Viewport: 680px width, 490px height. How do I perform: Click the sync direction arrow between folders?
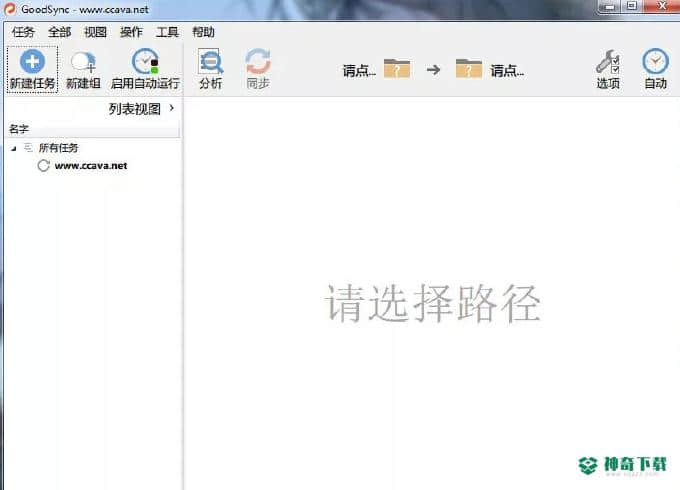(433, 69)
